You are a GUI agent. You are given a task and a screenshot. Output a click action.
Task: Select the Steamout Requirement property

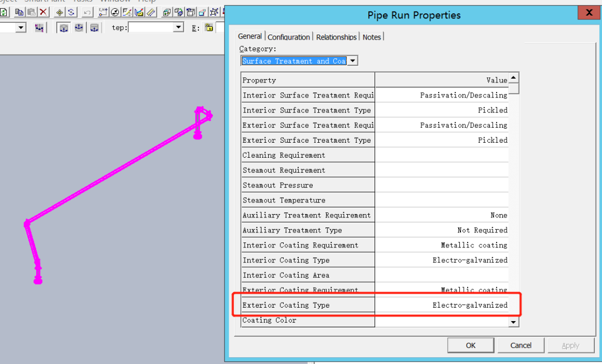point(308,169)
